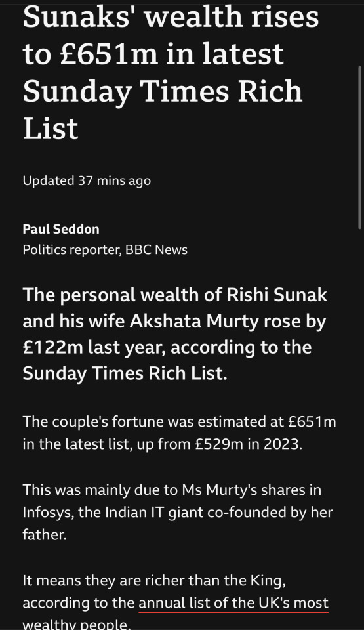Screen dimensions: 364x630
Task: Click the partially visible 'wealthy people.' link text
Action: tap(77, 624)
